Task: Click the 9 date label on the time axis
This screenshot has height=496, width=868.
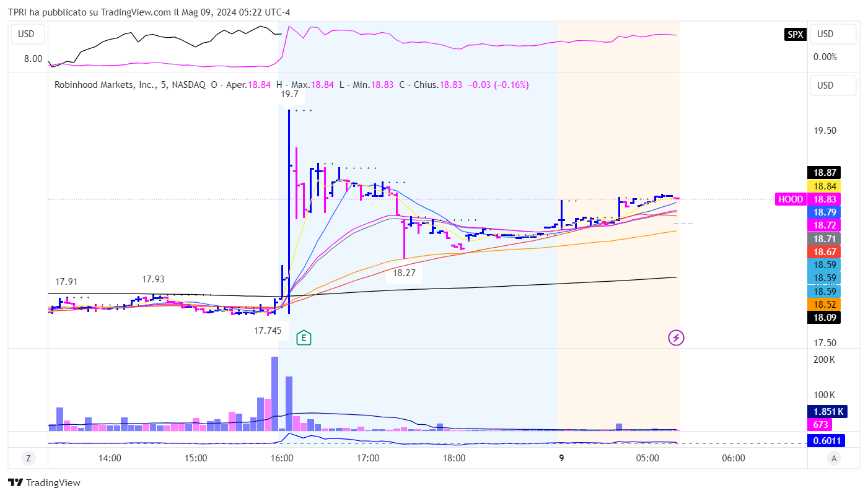Action: click(561, 459)
